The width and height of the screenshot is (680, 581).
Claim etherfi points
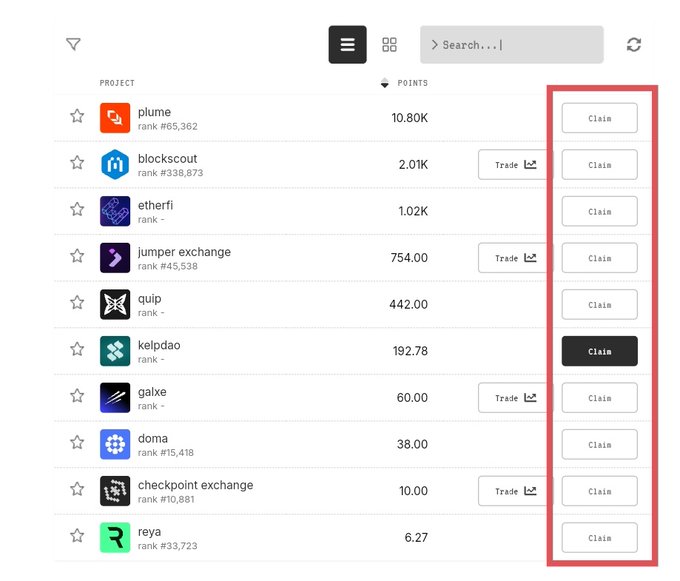[x=599, y=211]
